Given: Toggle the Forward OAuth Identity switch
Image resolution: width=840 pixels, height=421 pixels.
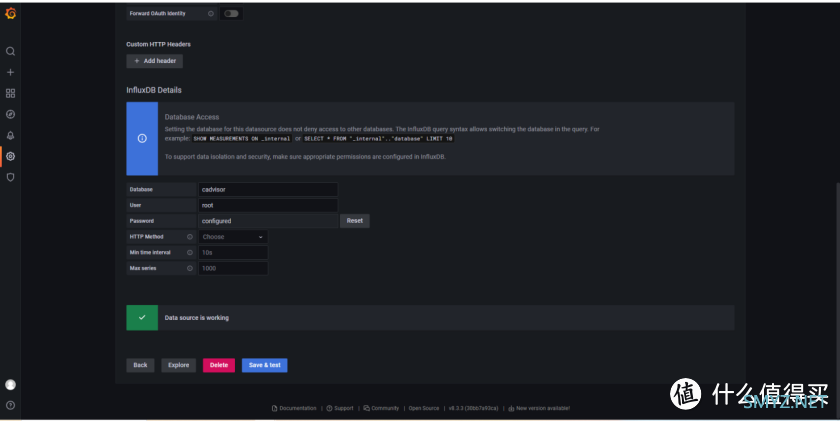Looking at the screenshot, I should (x=231, y=13).
